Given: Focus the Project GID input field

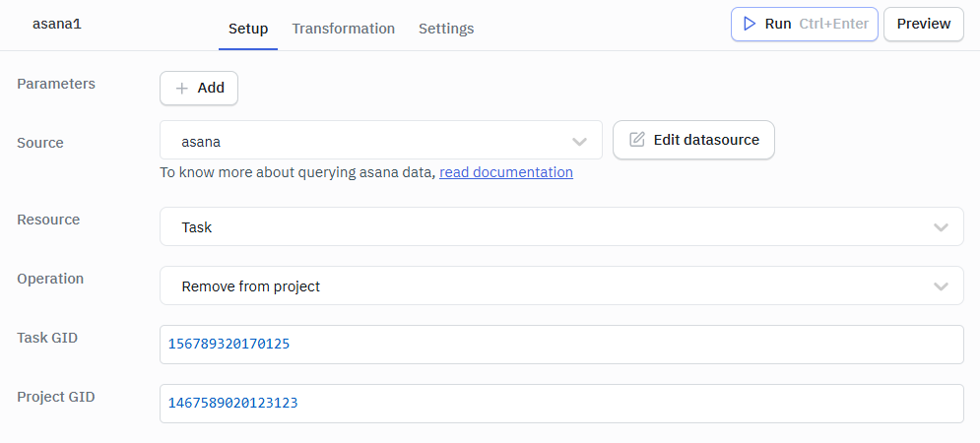Looking at the screenshot, I should click(561, 403).
